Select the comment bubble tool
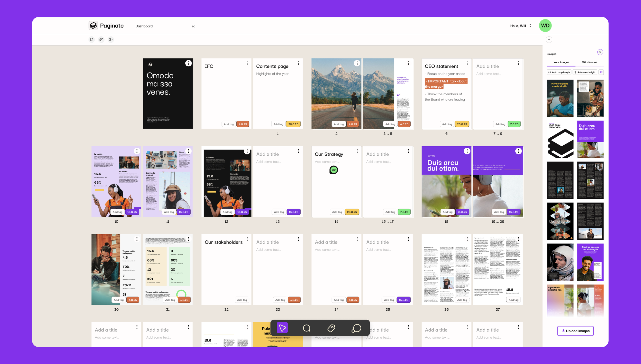This screenshot has height=364, width=641. tap(307, 328)
